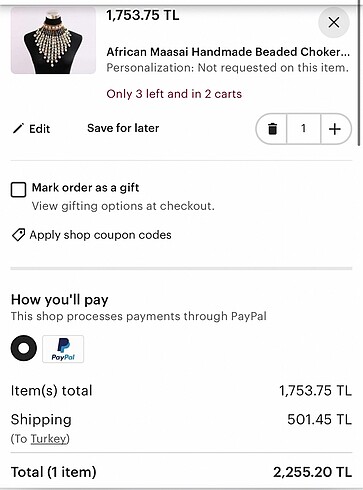Open Apply shop coupon codes
The width and height of the screenshot is (363, 490).
click(x=100, y=235)
